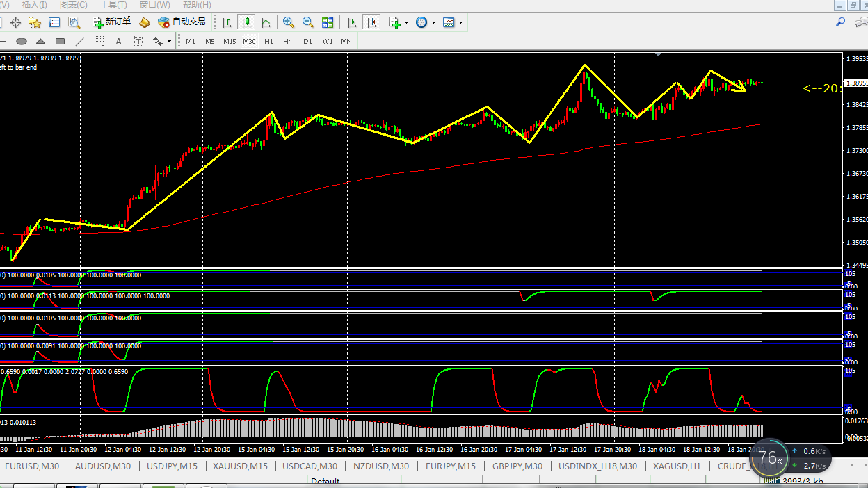Select the text label tool
The width and height of the screenshot is (868, 488).
pyautogui.click(x=138, y=41)
